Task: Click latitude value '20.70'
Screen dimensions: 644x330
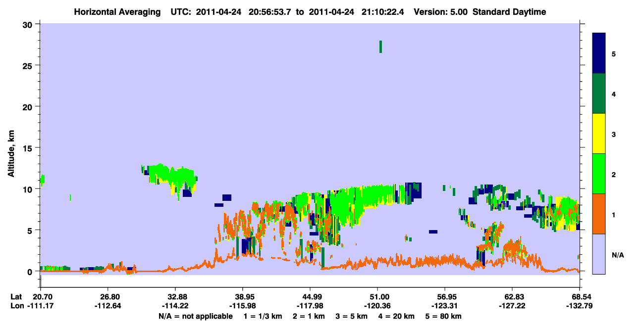Action: point(43,297)
